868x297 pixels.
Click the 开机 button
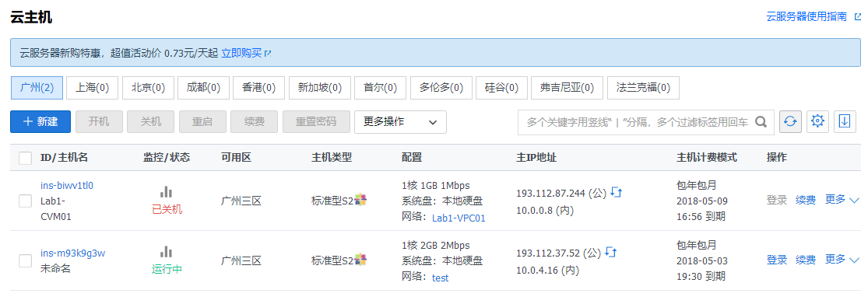[99, 121]
